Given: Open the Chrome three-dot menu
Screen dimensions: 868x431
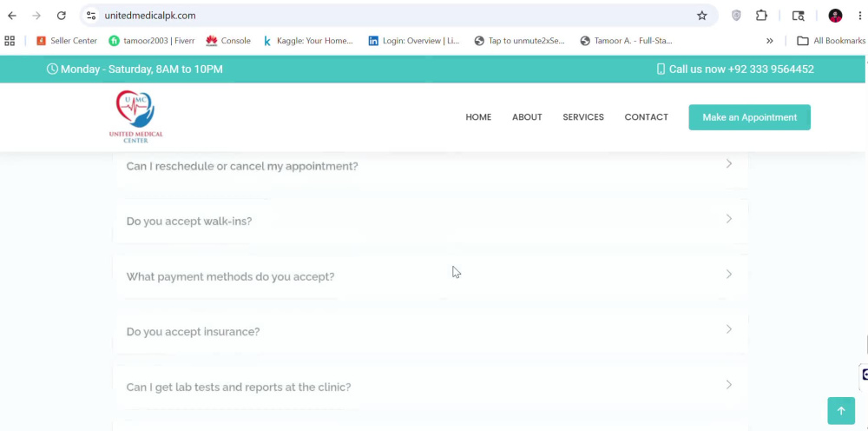Looking at the screenshot, I should click(x=859, y=16).
